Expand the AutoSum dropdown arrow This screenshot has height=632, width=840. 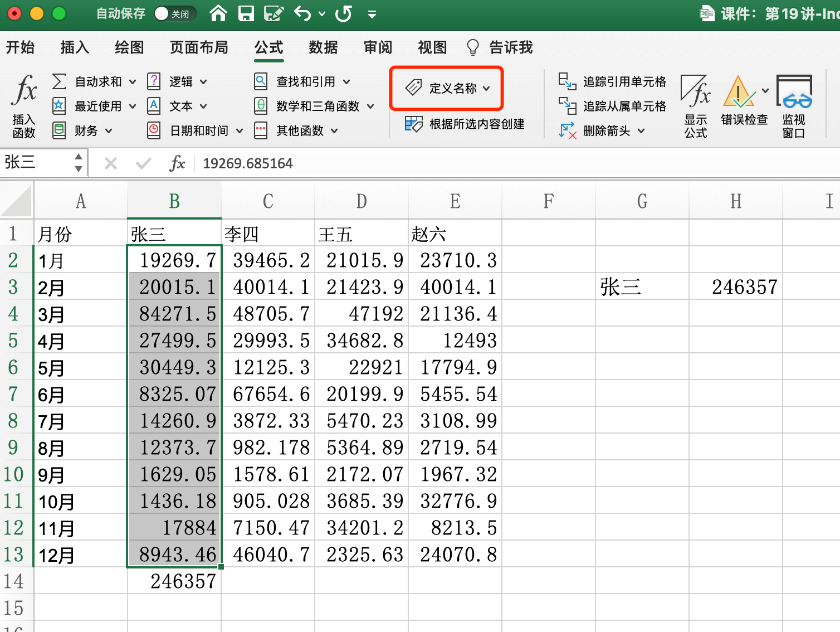[133, 82]
